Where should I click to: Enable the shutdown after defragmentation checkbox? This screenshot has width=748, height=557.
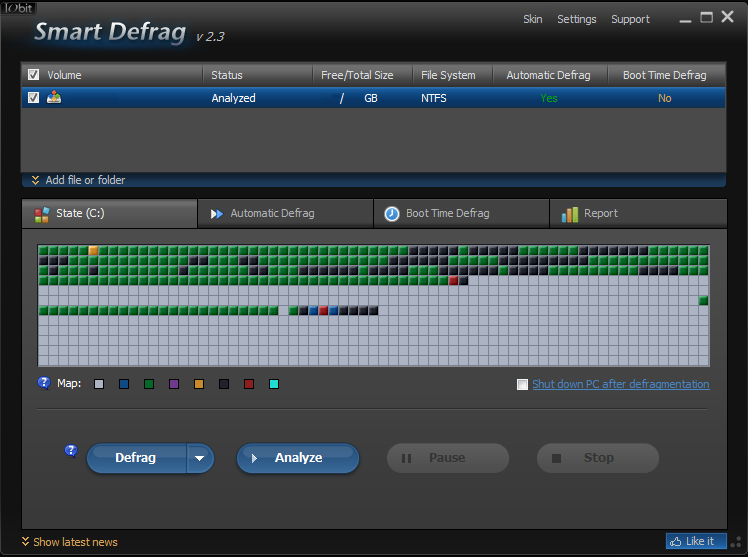pos(522,384)
